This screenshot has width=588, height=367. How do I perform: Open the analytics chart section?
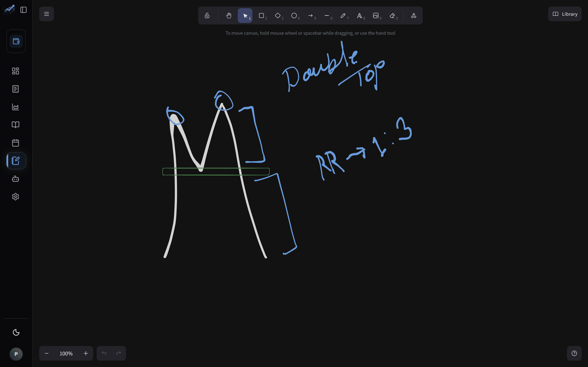pyautogui.click(x=15, y=107)
